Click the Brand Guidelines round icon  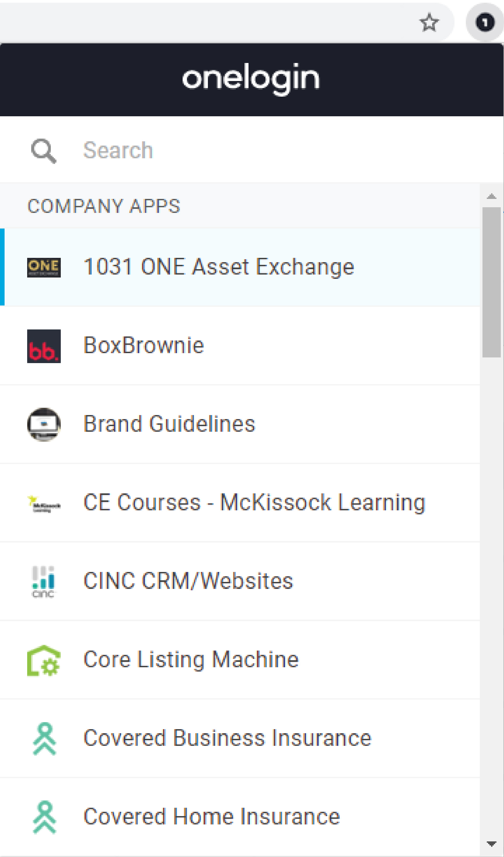(x=44, y=424)
